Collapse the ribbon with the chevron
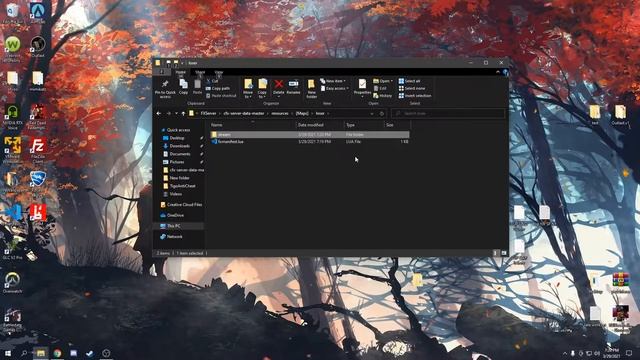The image size is (640, 360). pos(498,72)
